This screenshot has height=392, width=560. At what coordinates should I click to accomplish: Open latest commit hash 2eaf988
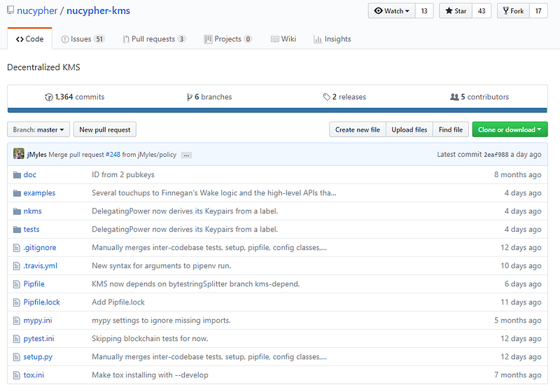[x=496, y=155]
